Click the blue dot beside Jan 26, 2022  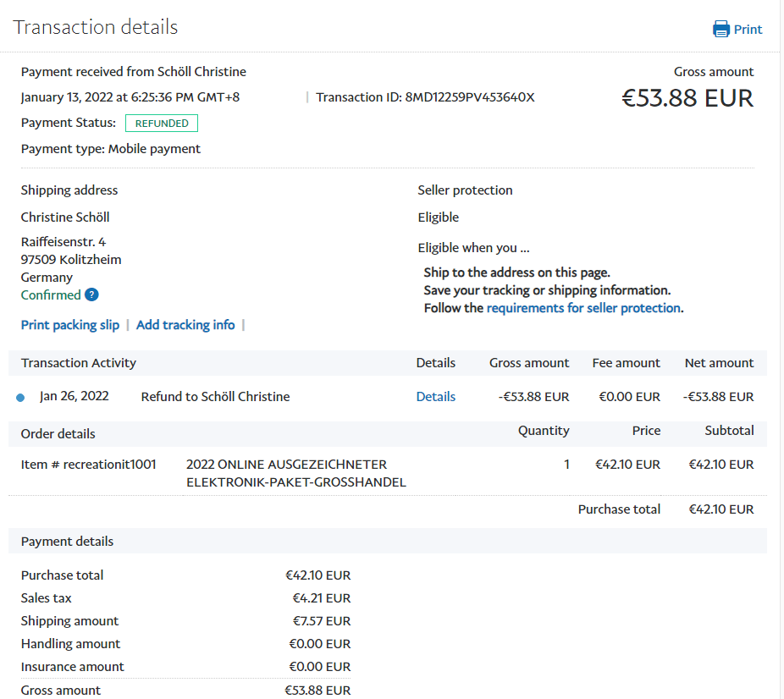(20, 398)
